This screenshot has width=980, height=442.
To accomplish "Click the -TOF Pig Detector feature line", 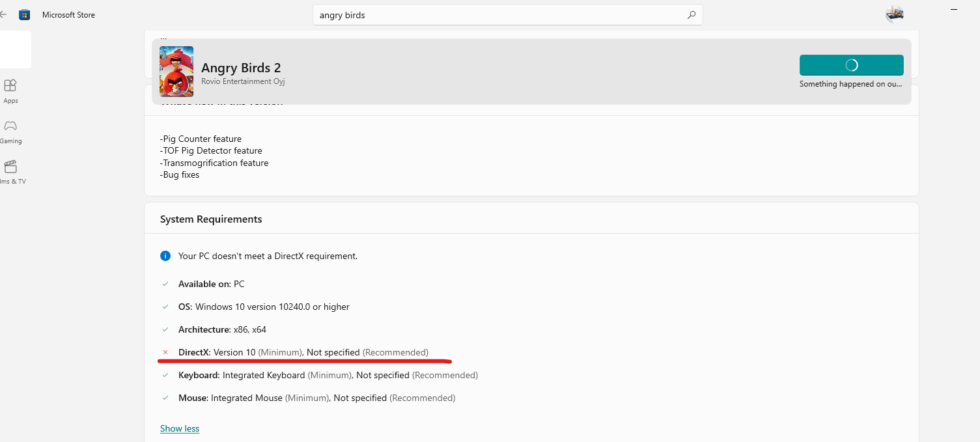I will [x=211, y=150].
